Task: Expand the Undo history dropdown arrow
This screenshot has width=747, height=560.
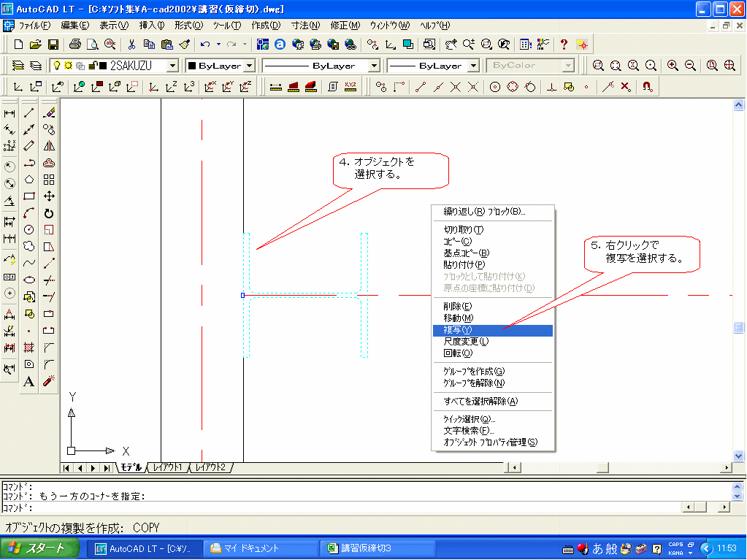Action: (x=218, y=45)
